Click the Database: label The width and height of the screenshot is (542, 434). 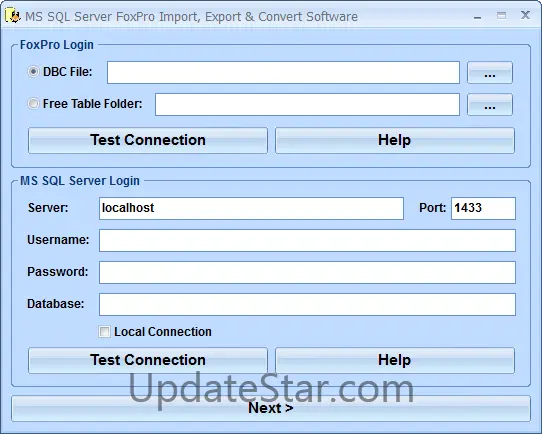56,304
